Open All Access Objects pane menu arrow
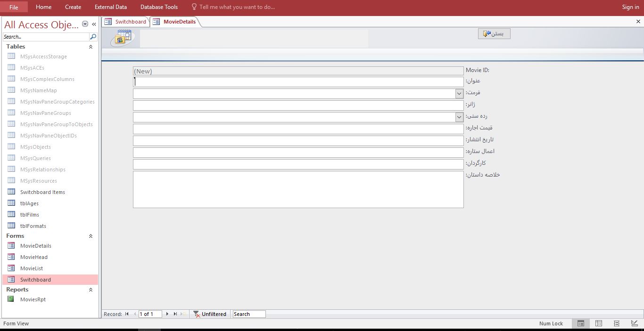Image resolution: width=644 pixels, height=331 pixels. pos(85,24)
